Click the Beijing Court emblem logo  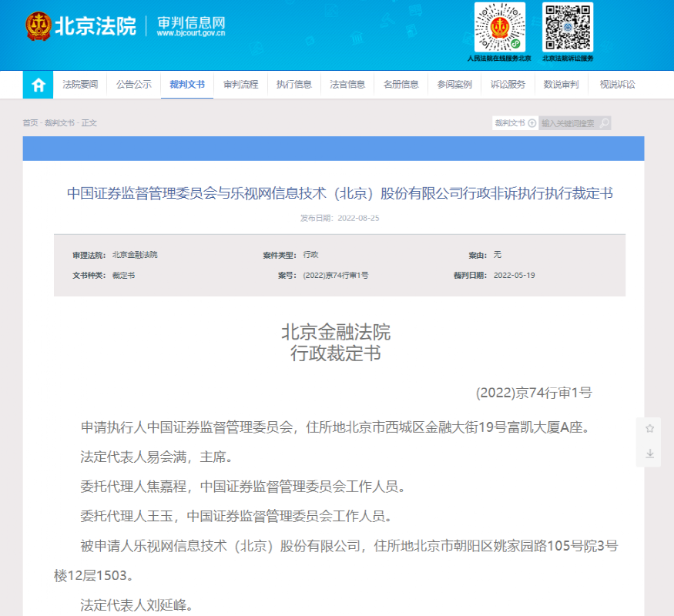(x=39, y=26)
